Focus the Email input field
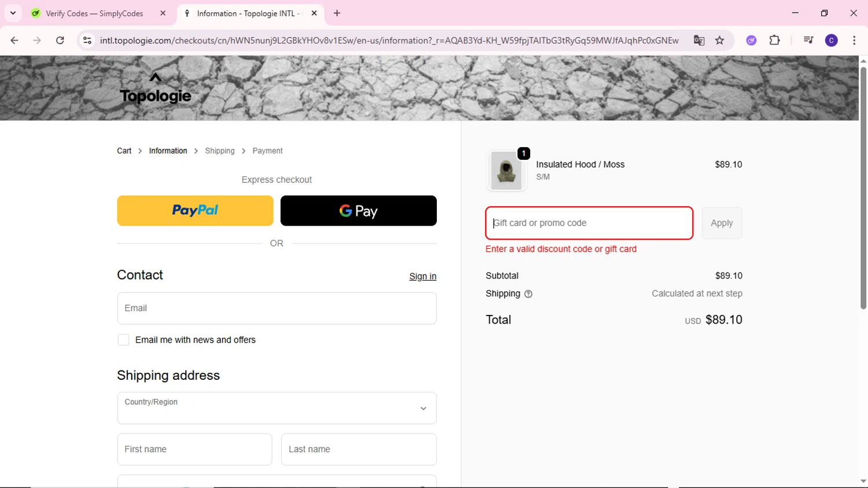 [277, 309]
